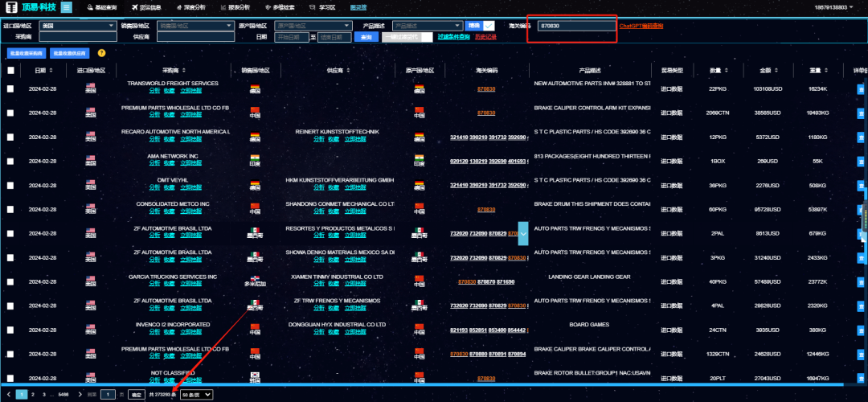Click the hamburger menu icon beside the logo
The height and width of the screenshot is (402, 868).
(x=67, y=7)
